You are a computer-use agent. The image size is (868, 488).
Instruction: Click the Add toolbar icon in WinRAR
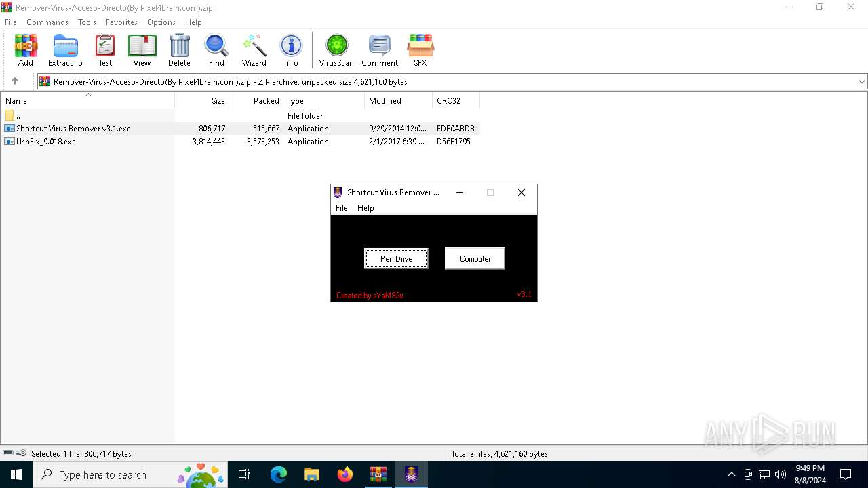click(x=26, y=51)
